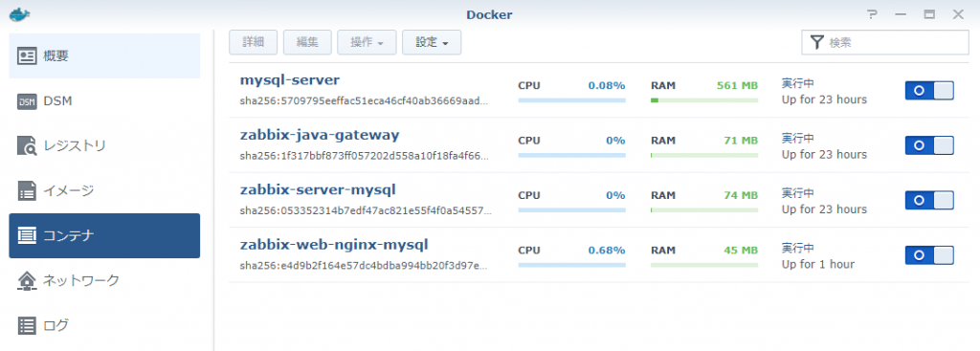Expand the 操作 action dropdown

point(367,42)
